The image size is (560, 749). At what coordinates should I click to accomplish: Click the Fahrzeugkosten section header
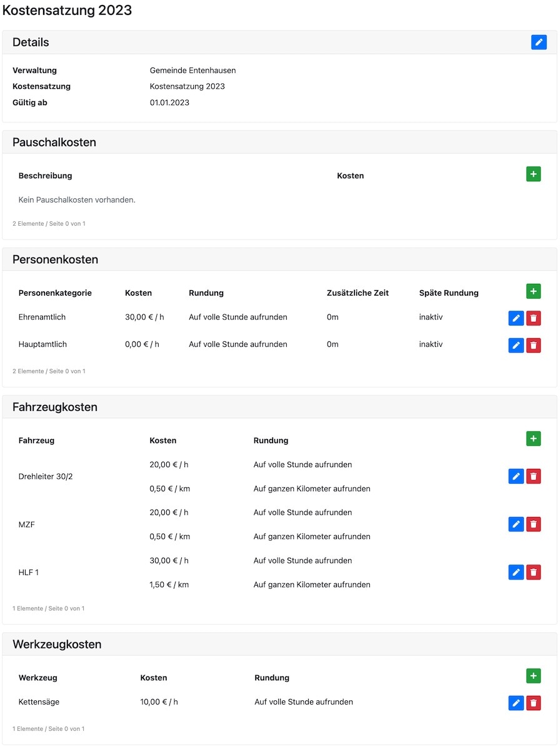(x=55, y=407)
